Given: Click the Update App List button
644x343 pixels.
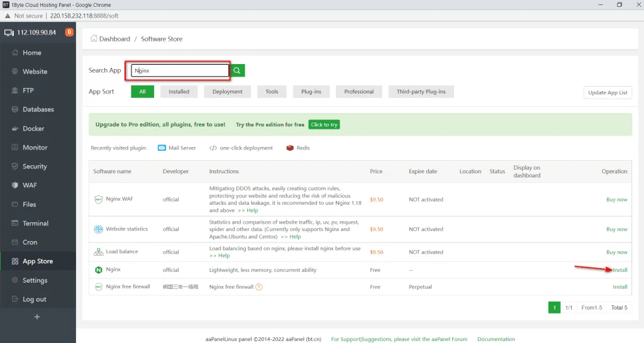Looking at the screenshot, I should (x=608, y=92).
